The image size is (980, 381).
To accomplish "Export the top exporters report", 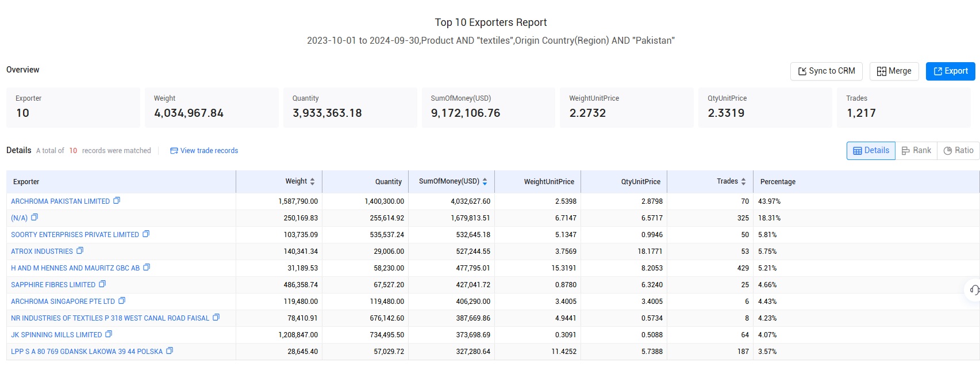I will point(951,71).
